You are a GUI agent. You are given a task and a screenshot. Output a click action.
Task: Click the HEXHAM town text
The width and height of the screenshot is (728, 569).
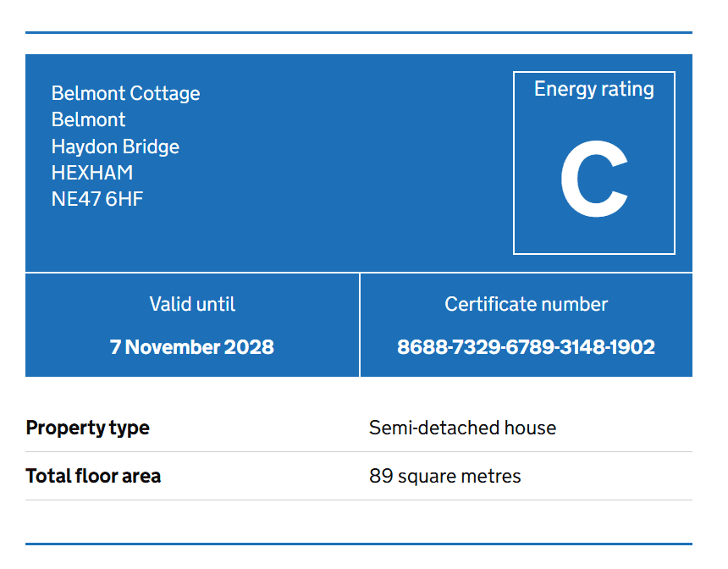92,173
